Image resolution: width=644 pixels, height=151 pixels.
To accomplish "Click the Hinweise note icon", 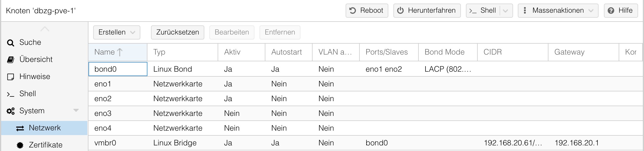I will (11, 77).
